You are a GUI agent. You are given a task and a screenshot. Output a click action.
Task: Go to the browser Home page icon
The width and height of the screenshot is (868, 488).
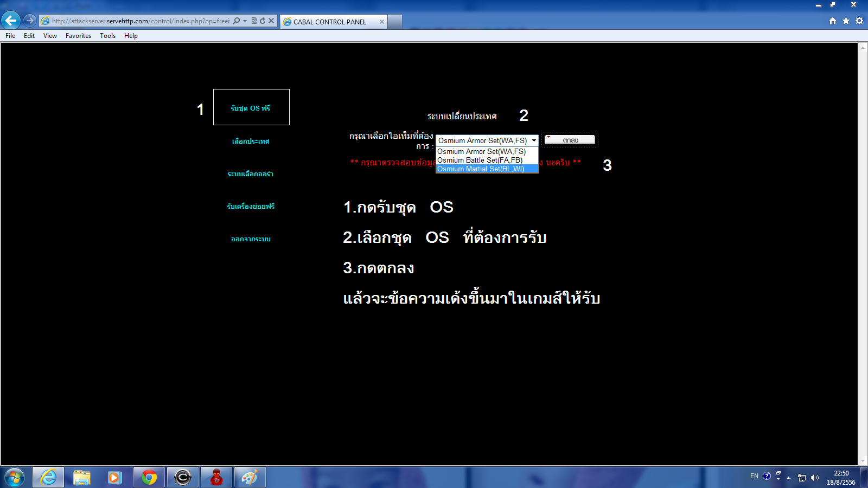833,21
